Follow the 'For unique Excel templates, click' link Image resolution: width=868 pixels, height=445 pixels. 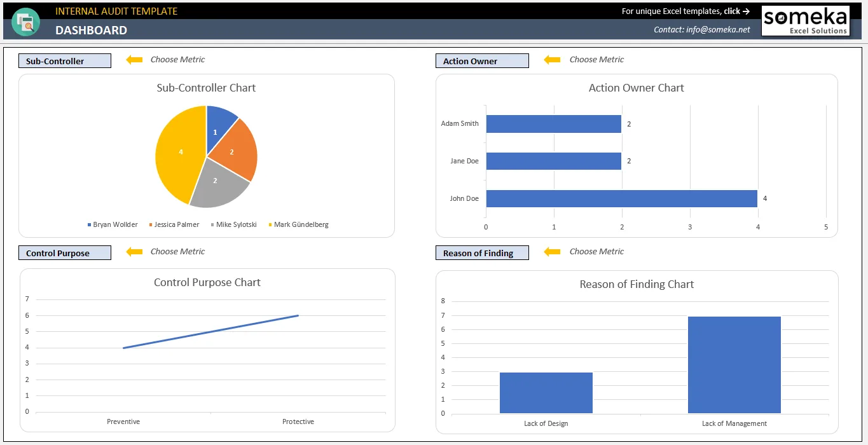point(685,11)
